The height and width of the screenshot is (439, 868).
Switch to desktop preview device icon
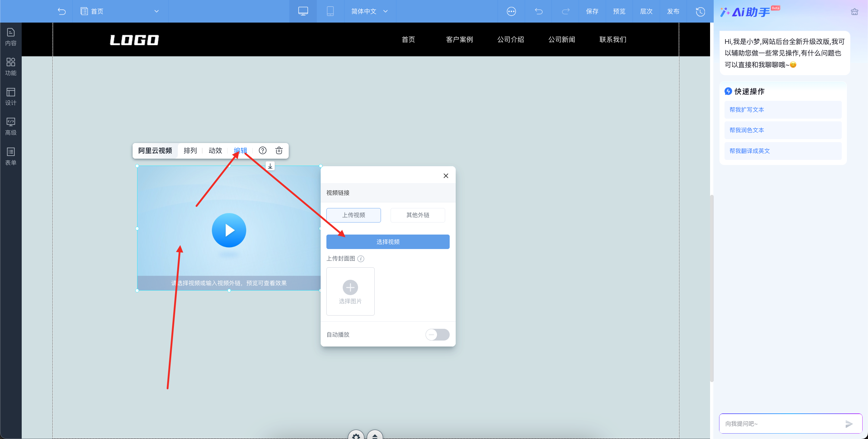(303, 11)
